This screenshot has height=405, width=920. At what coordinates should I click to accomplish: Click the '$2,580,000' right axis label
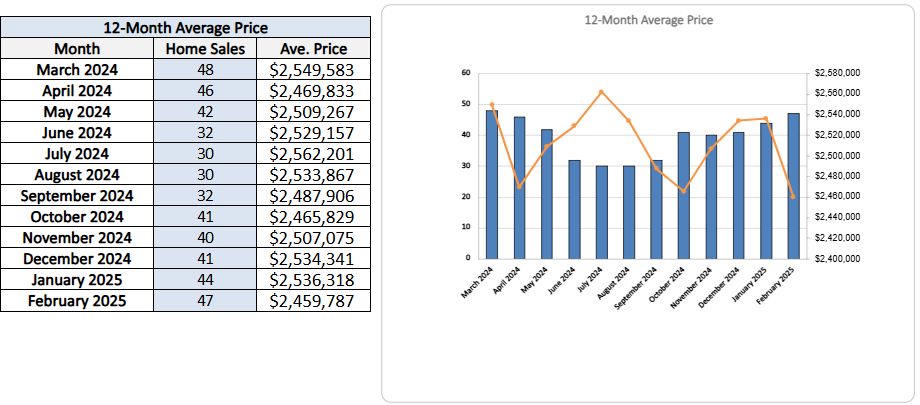pyautogui.click(x=837, y=73)
